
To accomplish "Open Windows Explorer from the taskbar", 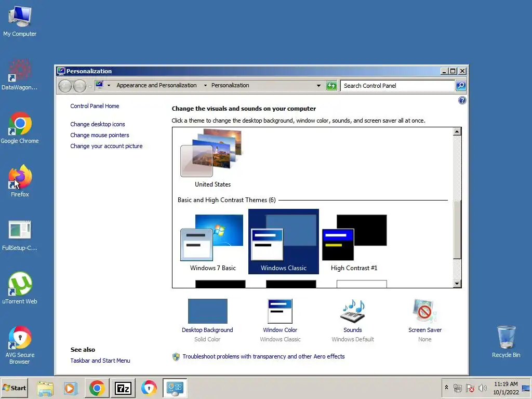I will tap(45, 388).
